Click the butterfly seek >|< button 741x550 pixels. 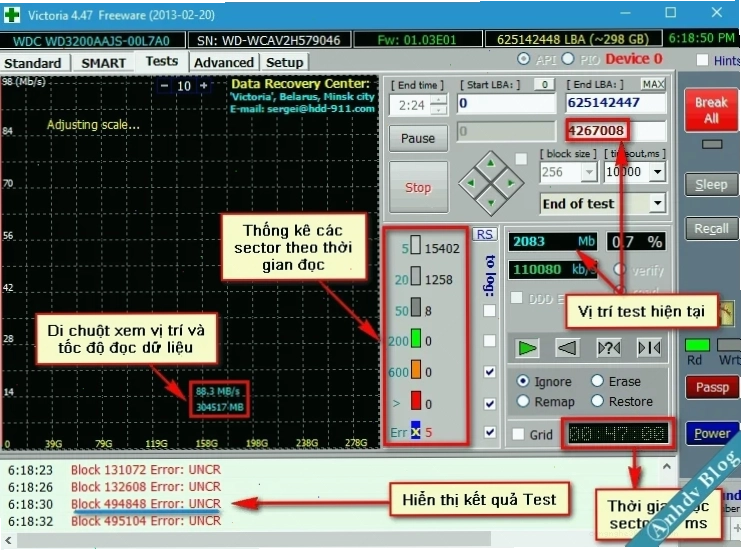coord(650,349)
